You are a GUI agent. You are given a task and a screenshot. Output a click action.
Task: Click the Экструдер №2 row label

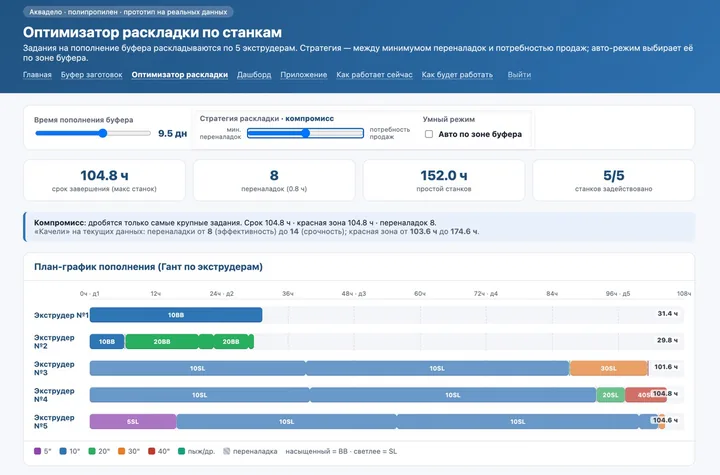[x=54, y=342]
